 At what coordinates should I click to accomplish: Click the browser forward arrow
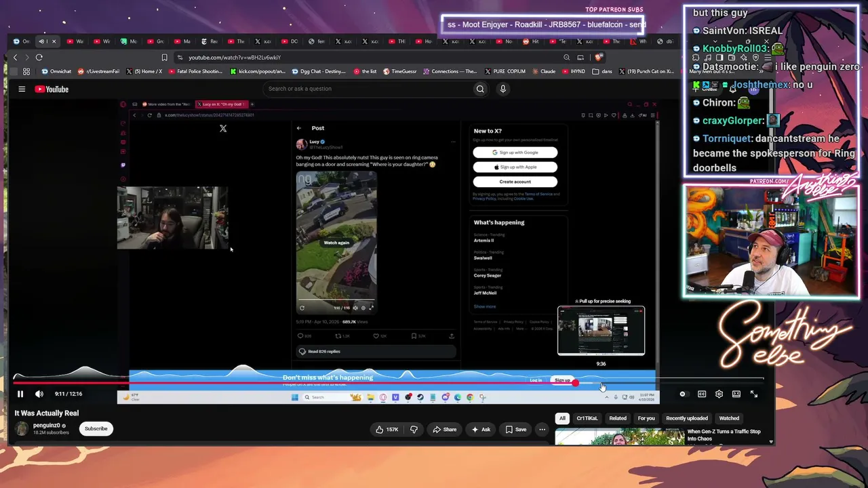click(x=26, y=58)
